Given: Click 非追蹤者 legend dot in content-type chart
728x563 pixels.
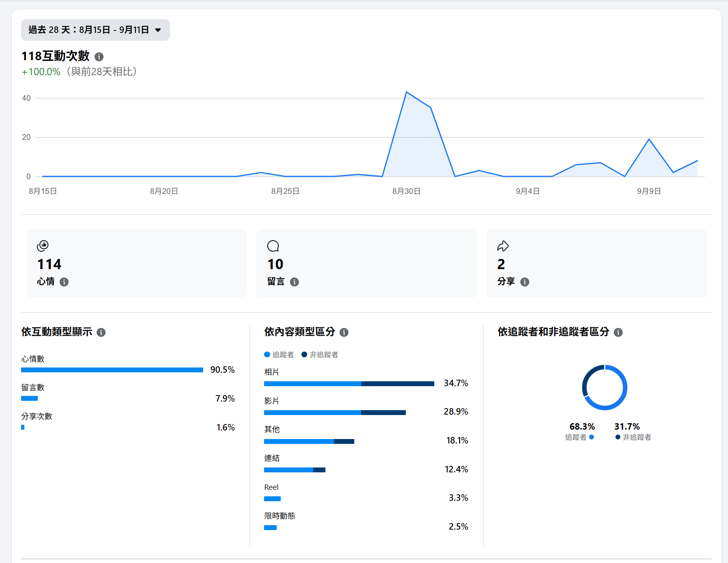Looking at the screenshot, I should tap(304, 354).
